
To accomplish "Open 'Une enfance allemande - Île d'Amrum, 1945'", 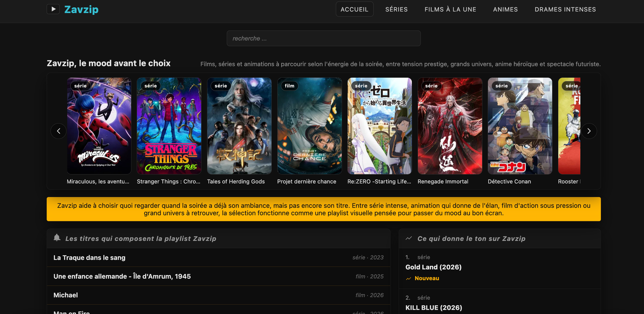I will (219, 277).
